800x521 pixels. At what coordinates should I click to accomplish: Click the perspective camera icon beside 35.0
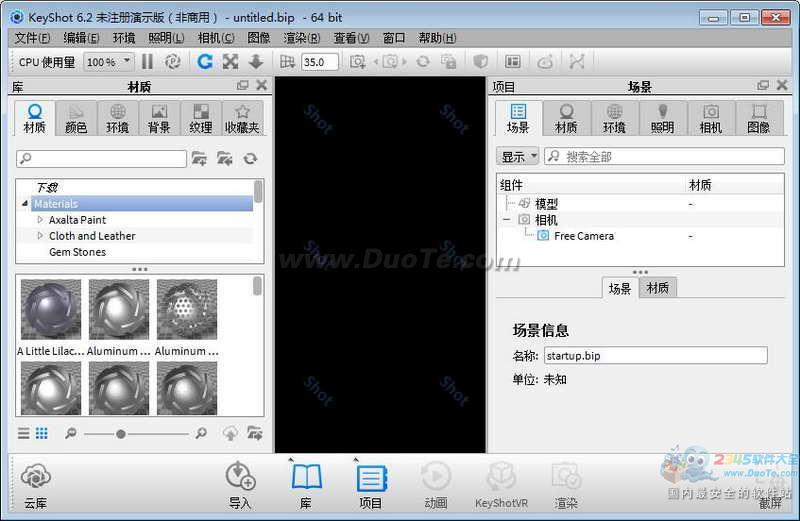287,62
